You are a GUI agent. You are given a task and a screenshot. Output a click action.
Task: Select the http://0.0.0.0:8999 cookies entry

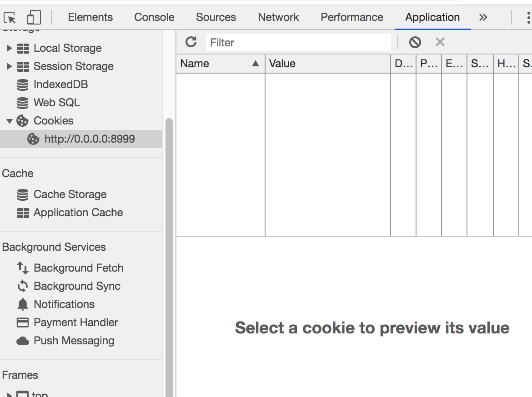point(89,139)
